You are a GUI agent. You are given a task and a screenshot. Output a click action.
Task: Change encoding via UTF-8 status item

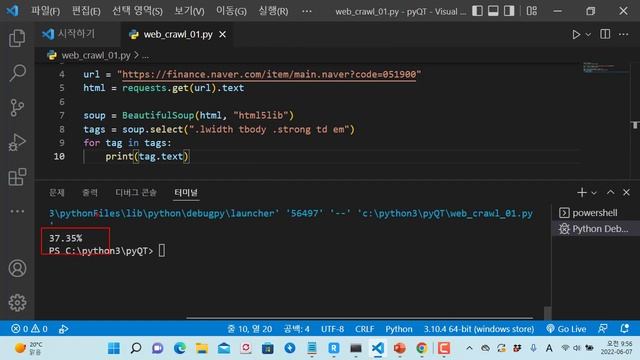[332, 329]
